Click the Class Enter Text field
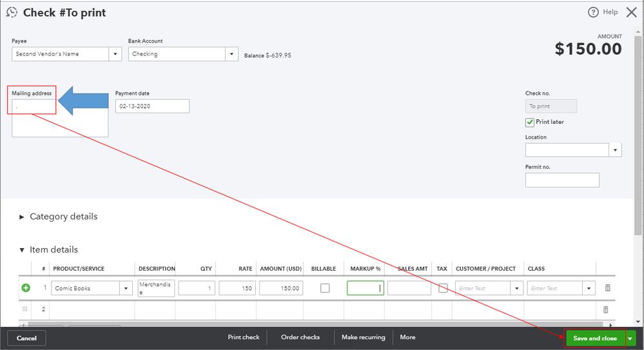644x350 pixels. [x=555, y=288]
